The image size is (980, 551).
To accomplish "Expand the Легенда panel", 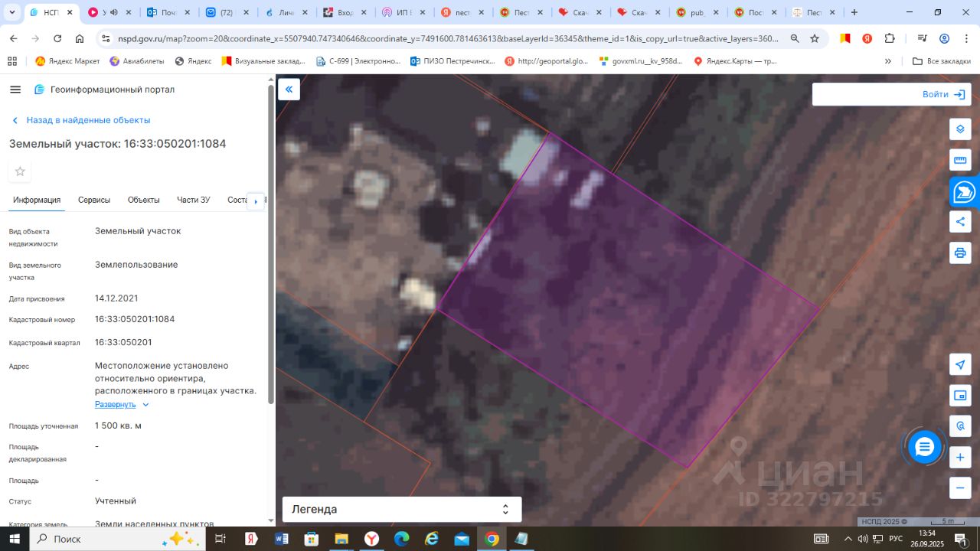I will [402, 510].
